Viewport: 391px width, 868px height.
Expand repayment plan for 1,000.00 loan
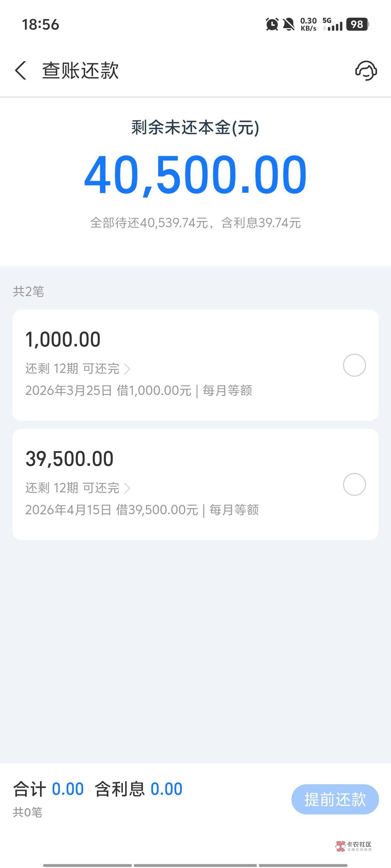[x=78, y=369]
